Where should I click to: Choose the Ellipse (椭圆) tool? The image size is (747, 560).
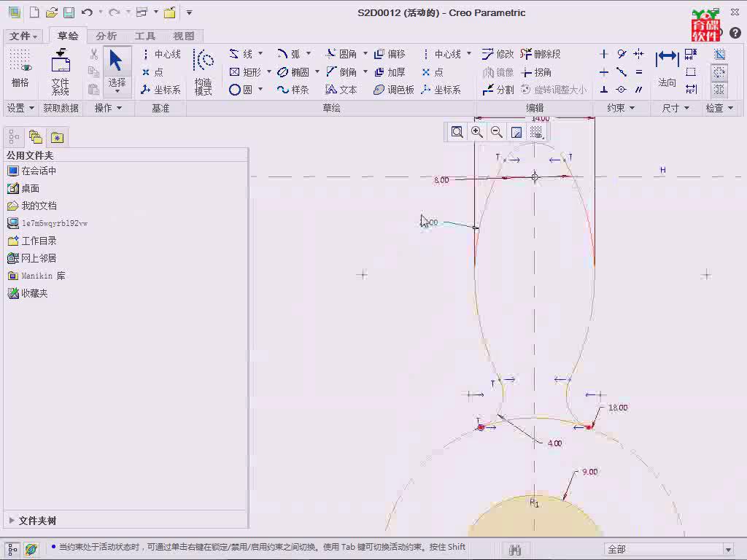(x=293, y=72)
